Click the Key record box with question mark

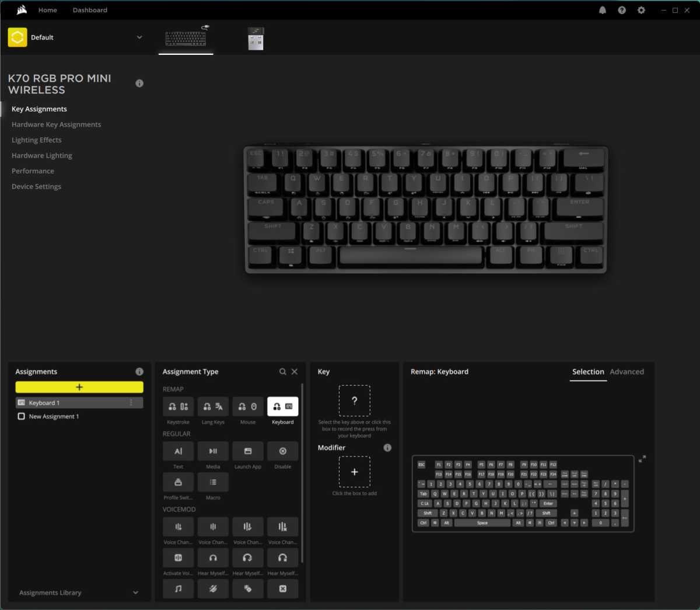point(355,400)
